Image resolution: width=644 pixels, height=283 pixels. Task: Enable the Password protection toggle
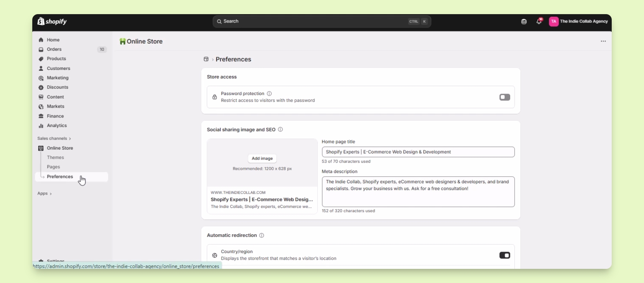click(x=505, y=97)
